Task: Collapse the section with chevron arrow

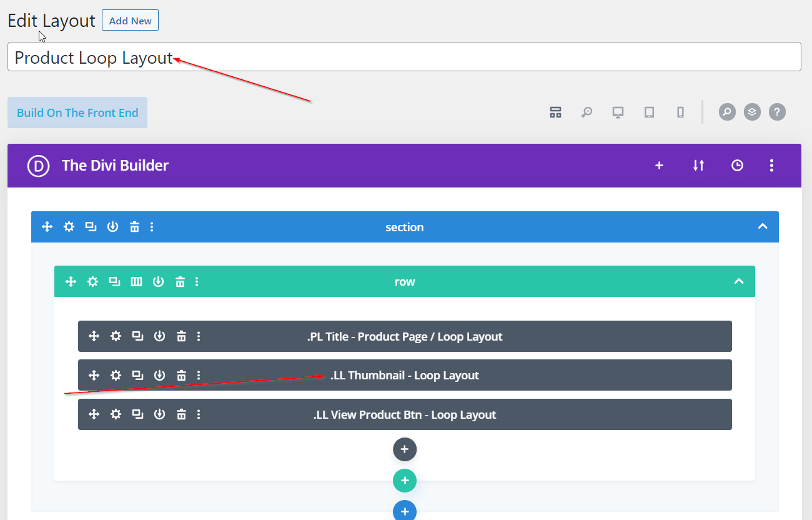Action: (x=762, y=227)
